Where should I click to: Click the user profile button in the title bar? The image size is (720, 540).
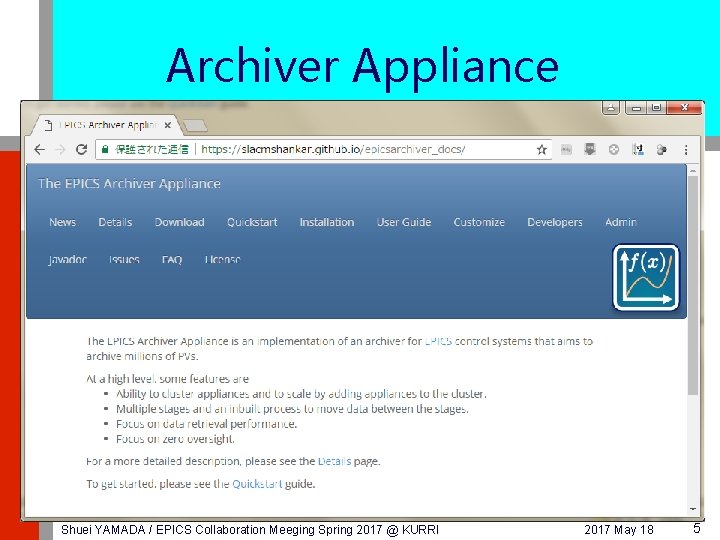click(611, 108)
